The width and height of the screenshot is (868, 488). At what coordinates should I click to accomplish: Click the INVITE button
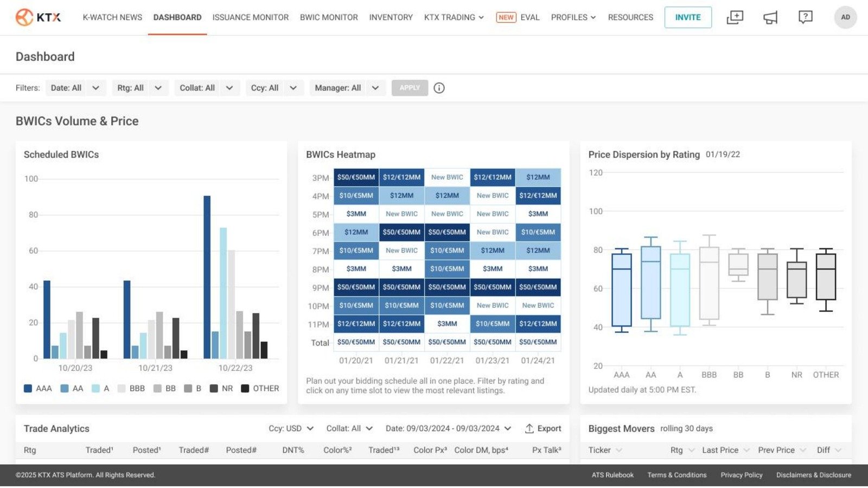(x=688, y=17)
